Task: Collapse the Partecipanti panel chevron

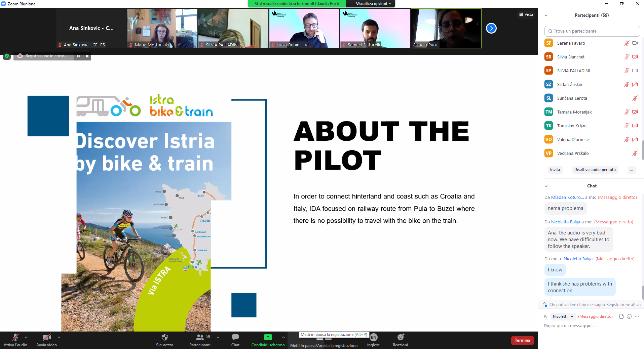Action: pos(546,15)
